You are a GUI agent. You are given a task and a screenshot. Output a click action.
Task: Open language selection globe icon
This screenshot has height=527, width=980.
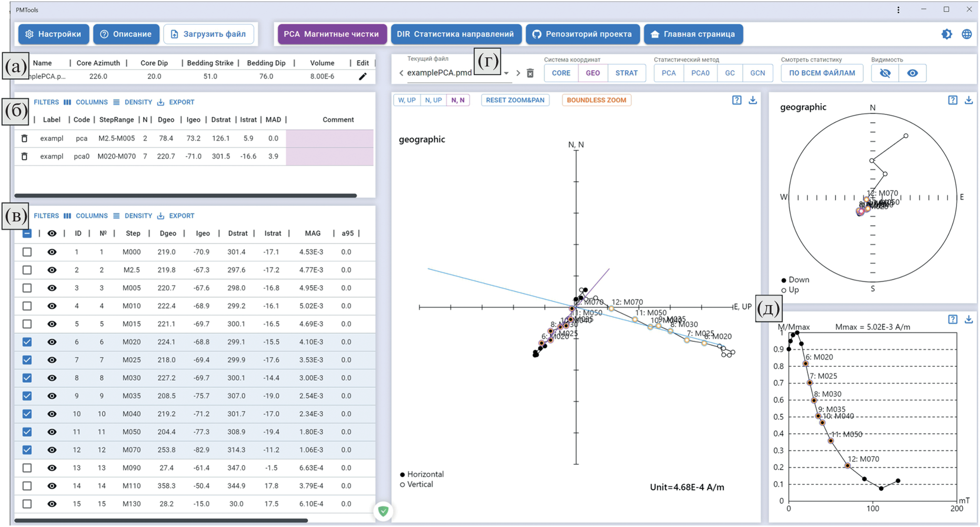(967, 34)
